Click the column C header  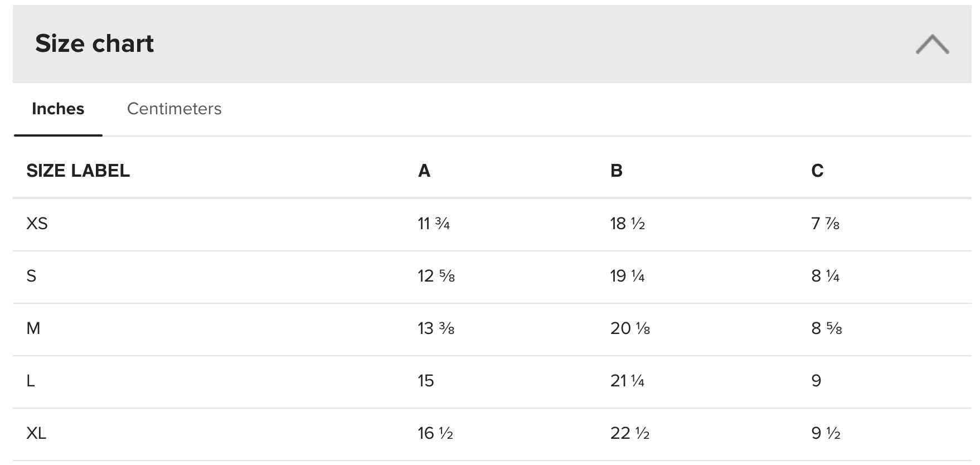pyautogui.click(x=817, y=171)
